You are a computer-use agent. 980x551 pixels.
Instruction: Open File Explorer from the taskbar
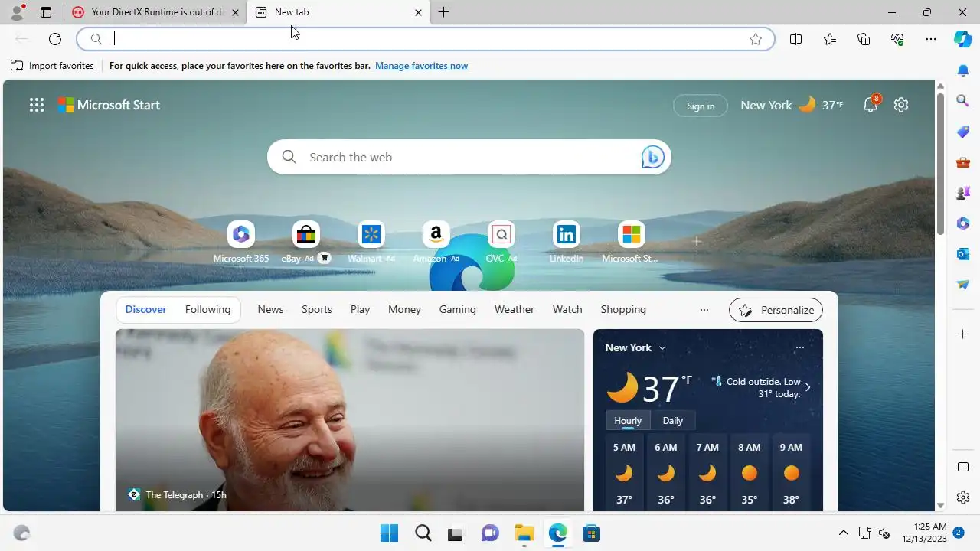pos(524,533)
